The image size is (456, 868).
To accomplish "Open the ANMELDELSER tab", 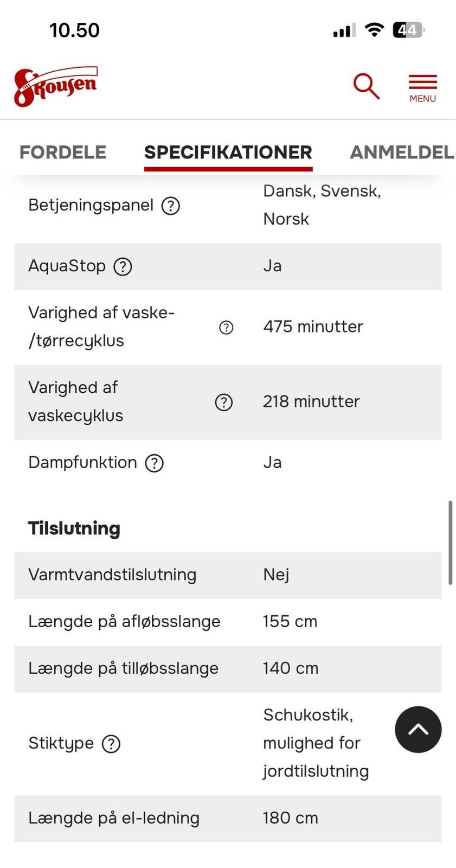I will [x=401, y=152].
